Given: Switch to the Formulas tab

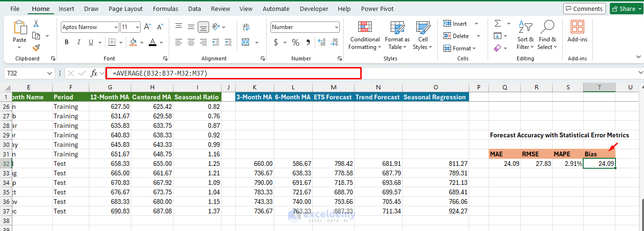Looking at the screenshot, I should (166, 9).
